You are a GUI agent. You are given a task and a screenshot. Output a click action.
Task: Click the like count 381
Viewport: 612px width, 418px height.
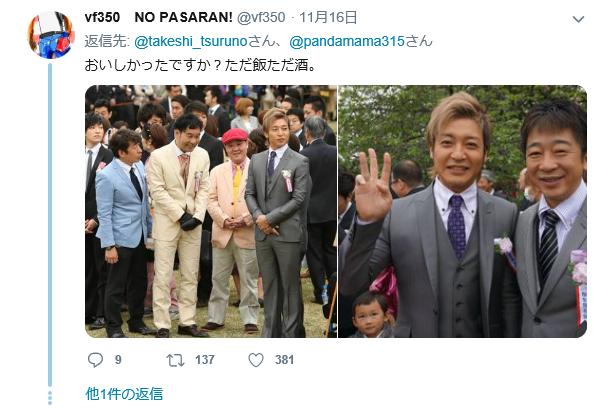point(284,360)
